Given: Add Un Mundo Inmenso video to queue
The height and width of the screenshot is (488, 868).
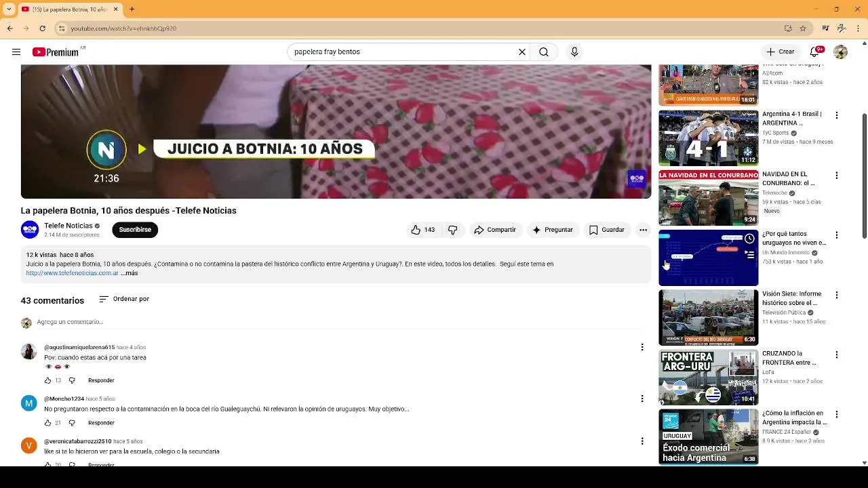Looking at the screenshot, I should [x=749, y=255].
